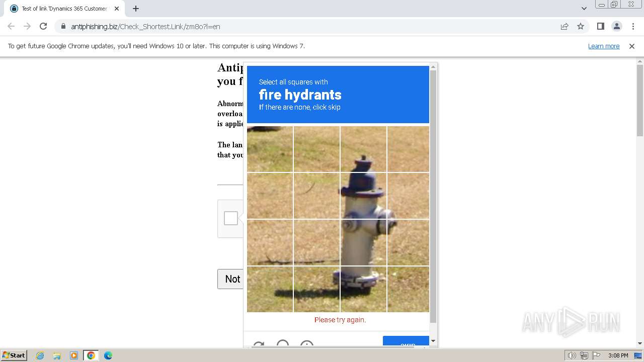
Task: Open Windows Media Player from the taskbar
Action: [x=74, y=355]
